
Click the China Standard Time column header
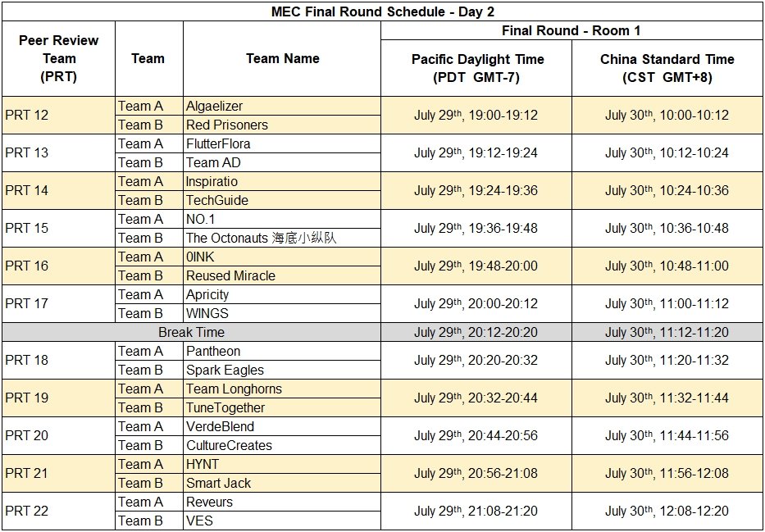[667, 68]
